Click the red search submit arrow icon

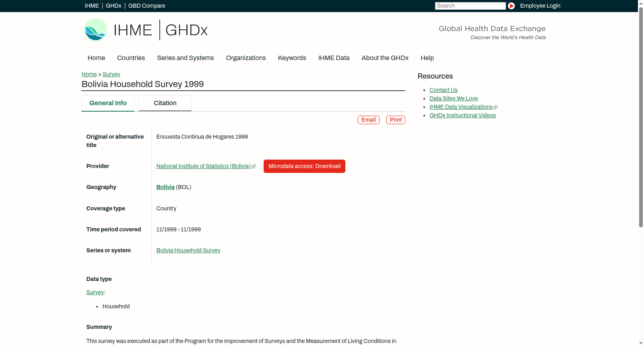click(x=511, y=6)
